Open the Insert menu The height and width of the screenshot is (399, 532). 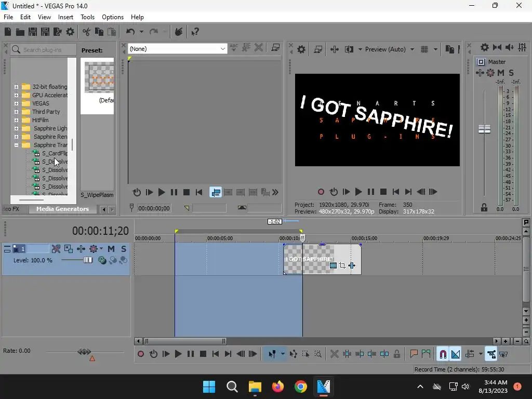[x=65, y=17]
